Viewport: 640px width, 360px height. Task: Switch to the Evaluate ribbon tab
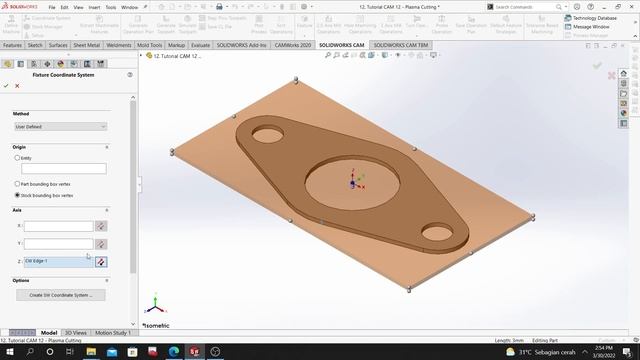click(x=200, y=45)
